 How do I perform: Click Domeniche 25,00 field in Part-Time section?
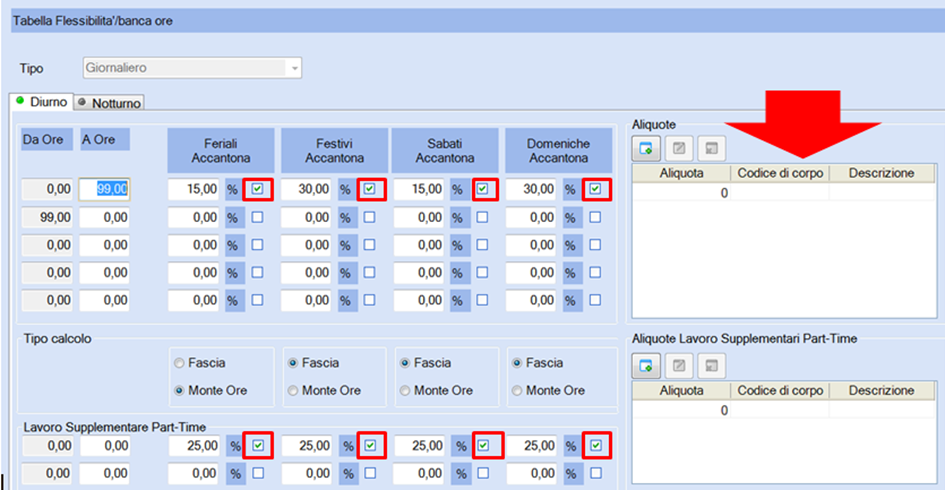[532, 446]
